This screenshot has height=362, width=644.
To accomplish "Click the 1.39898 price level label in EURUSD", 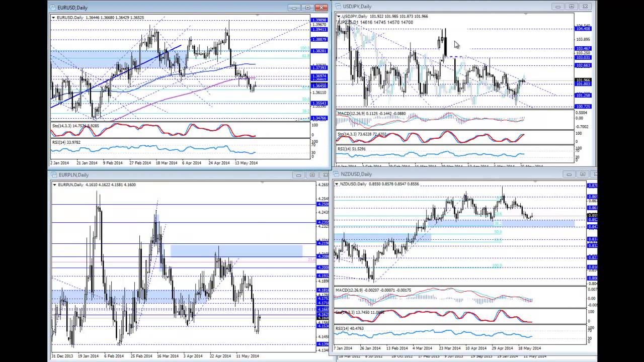I will click(319, 20).
